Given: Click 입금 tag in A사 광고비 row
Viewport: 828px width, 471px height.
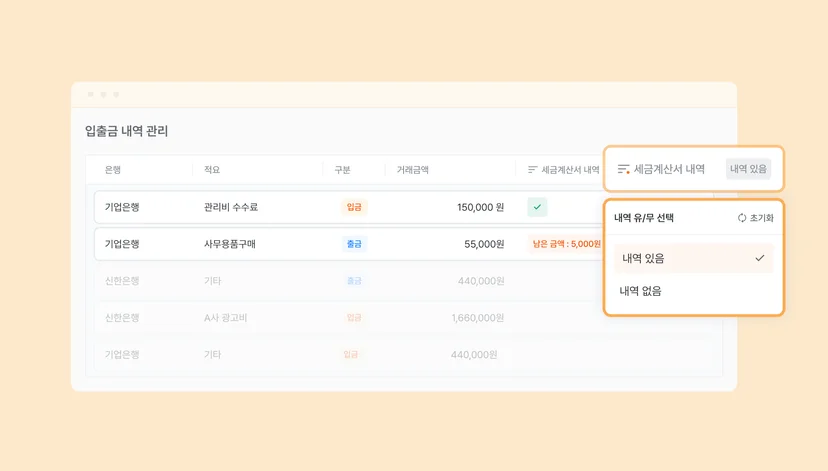Looking at the screenshot, I should point(354,317).
